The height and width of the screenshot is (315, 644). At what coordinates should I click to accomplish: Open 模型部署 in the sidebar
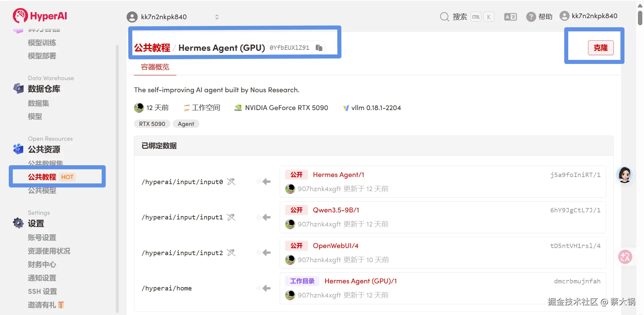(42, 56)
